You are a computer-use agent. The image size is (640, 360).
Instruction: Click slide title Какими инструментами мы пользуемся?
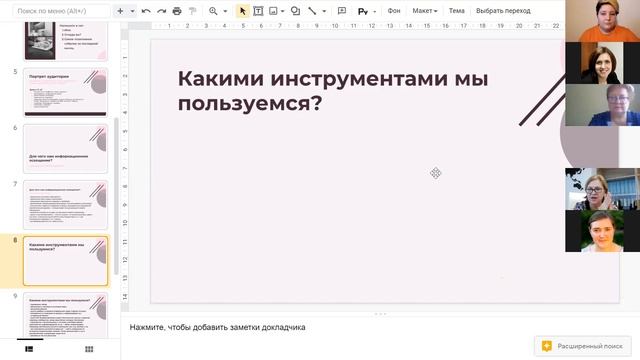(333, 91)
